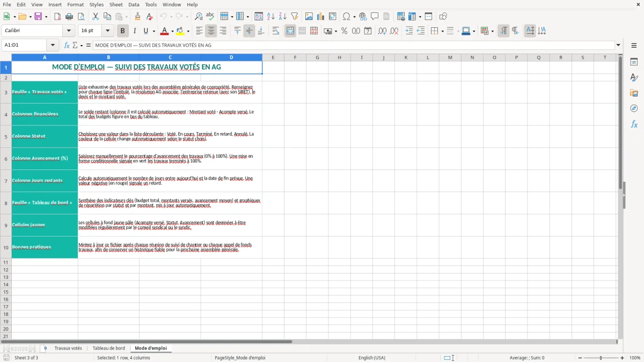Open Function Wizard fx icon
This screenshot has width=644, height=362.
point(67,46)
